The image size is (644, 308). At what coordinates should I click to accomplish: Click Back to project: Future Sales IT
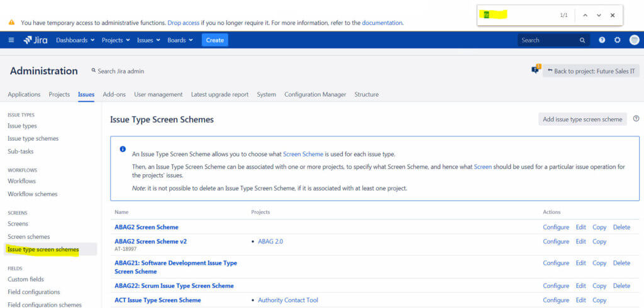[x=591, y=71]
